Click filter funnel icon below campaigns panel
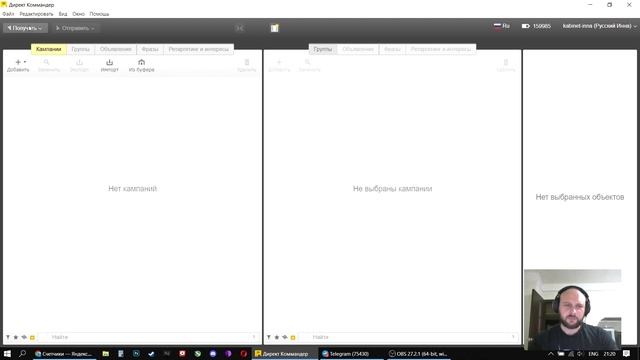This screenshot has width=640, height=360. 8,337
